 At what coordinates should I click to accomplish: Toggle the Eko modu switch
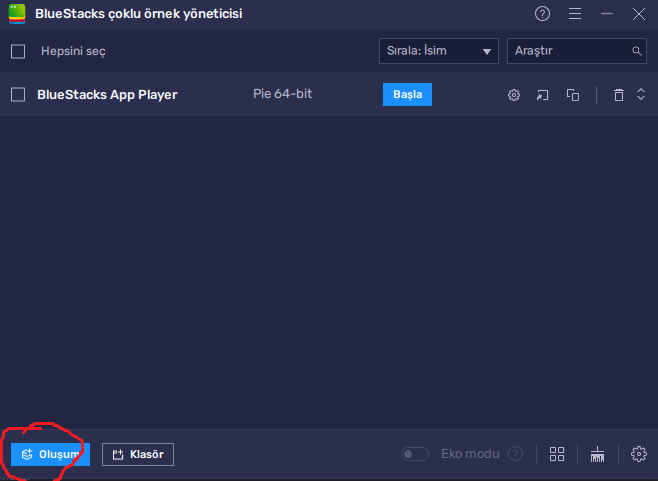tap(415, 454)
